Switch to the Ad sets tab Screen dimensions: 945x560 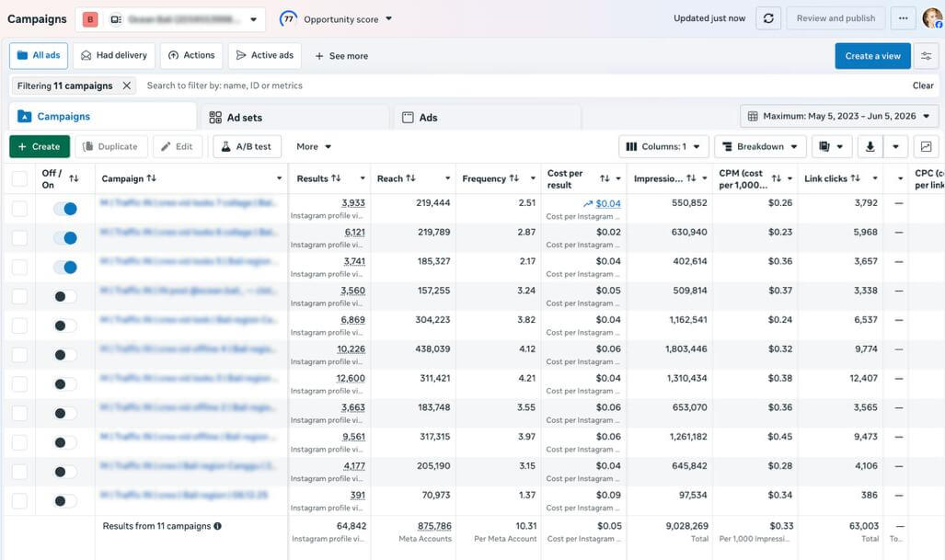(294, 118)
